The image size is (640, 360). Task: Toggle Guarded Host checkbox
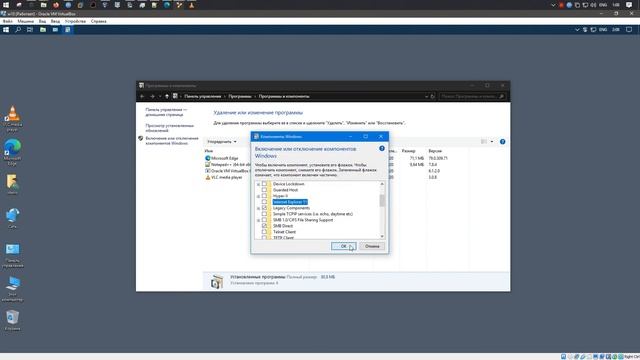(x=264, y=190)
